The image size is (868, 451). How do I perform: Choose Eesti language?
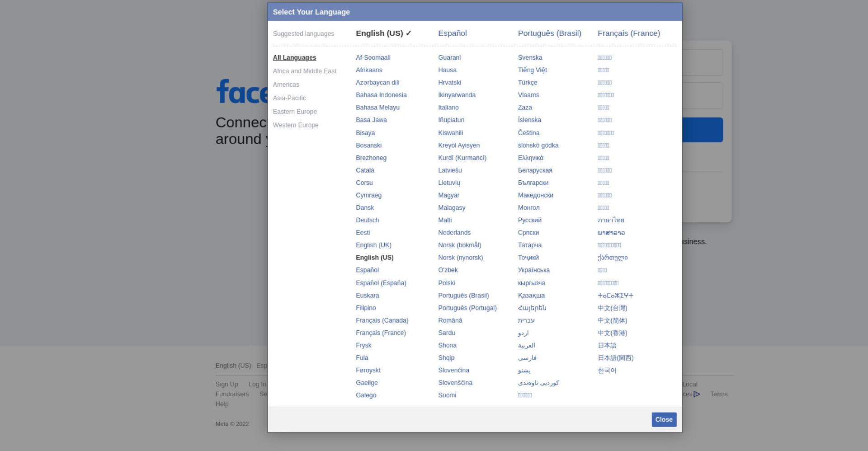coord(363,232)
